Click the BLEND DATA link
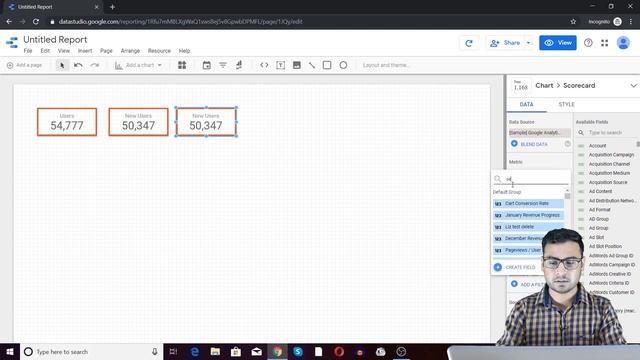Image resolution: width=640 pixels, height=360 pixels. click(x=534, y=144)
